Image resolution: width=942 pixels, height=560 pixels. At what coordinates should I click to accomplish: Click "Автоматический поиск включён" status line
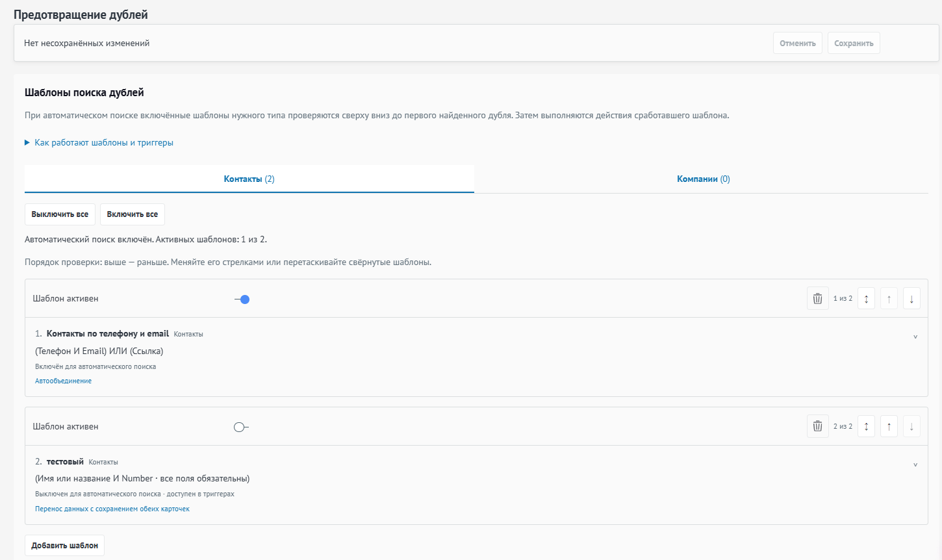(146, 240)
